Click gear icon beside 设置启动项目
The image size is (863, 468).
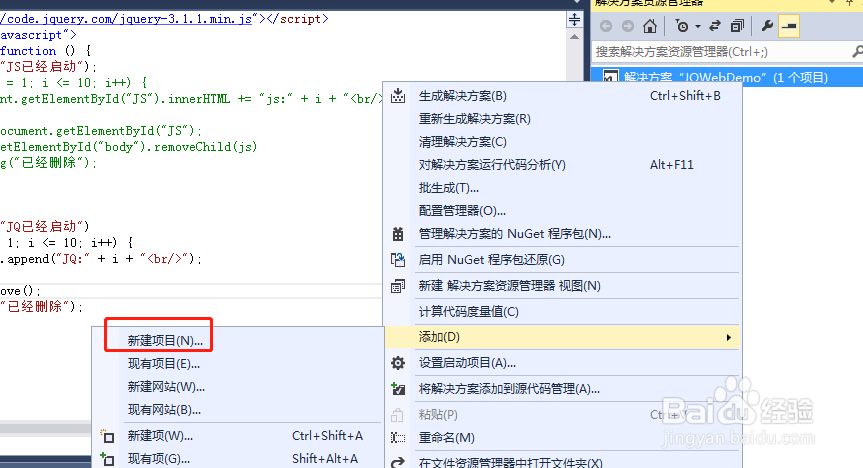(398, 363)
